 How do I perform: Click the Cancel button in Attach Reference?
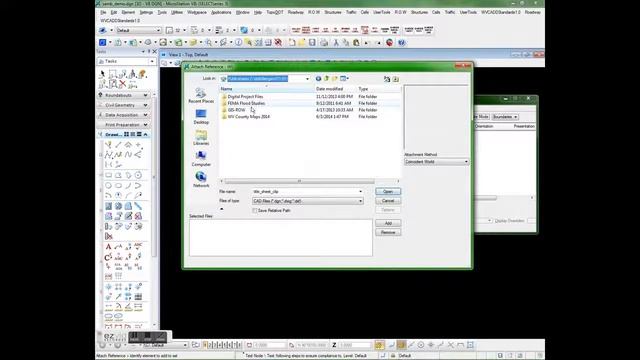[x=388, y=201]
